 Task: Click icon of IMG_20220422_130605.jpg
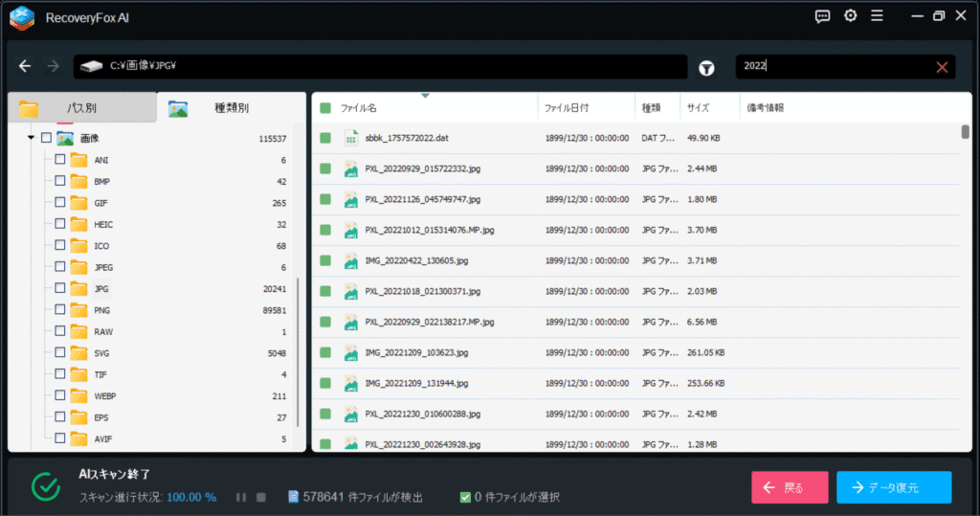coord(351,260)
